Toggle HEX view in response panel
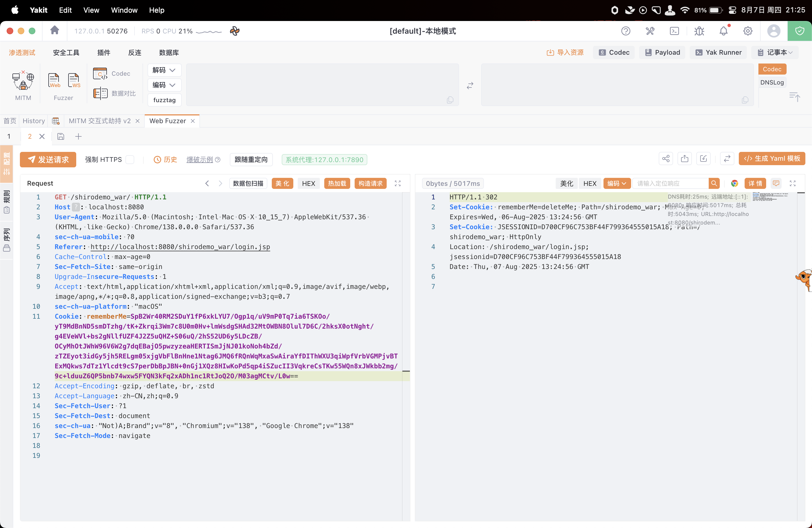 (x=590, y=184)
